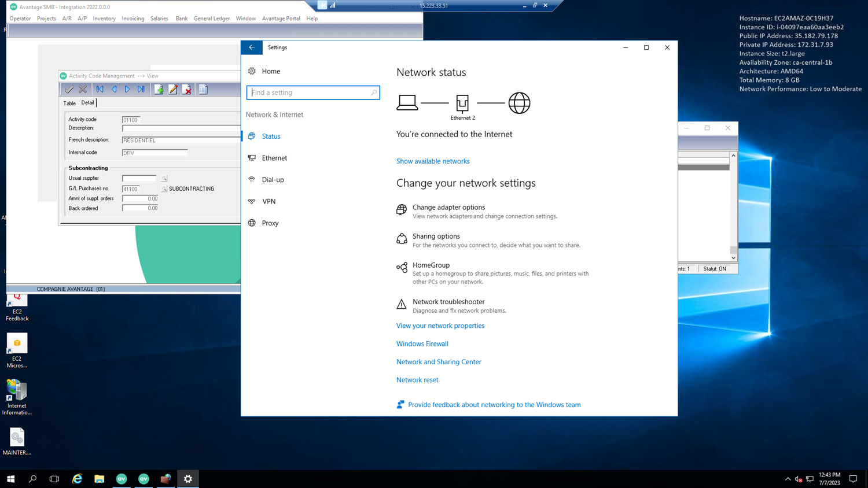Screen dimensions: 868x488
Task: Open the Projects menu
Action: [46, 19]
